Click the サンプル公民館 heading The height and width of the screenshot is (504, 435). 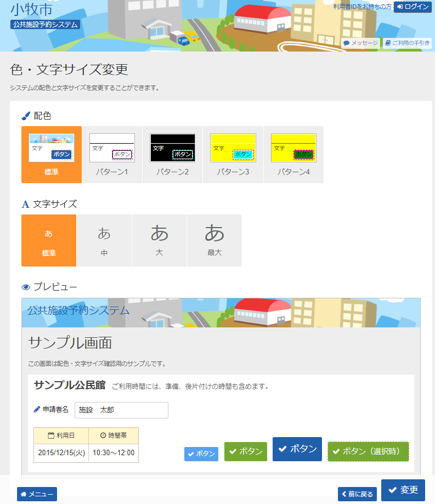click(x=70, y=385)
